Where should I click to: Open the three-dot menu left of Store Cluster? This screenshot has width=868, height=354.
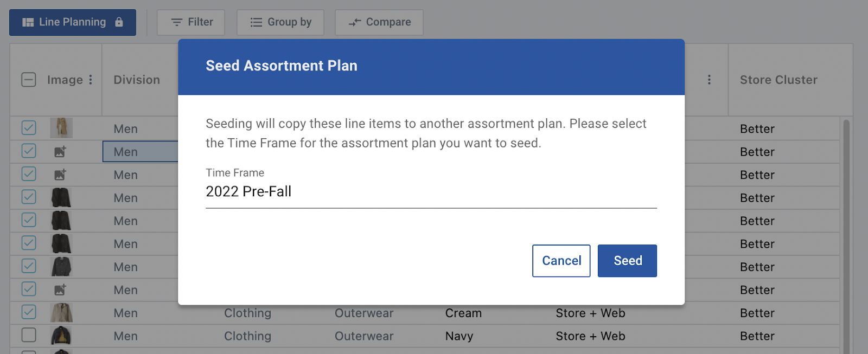tap(709, 80)
